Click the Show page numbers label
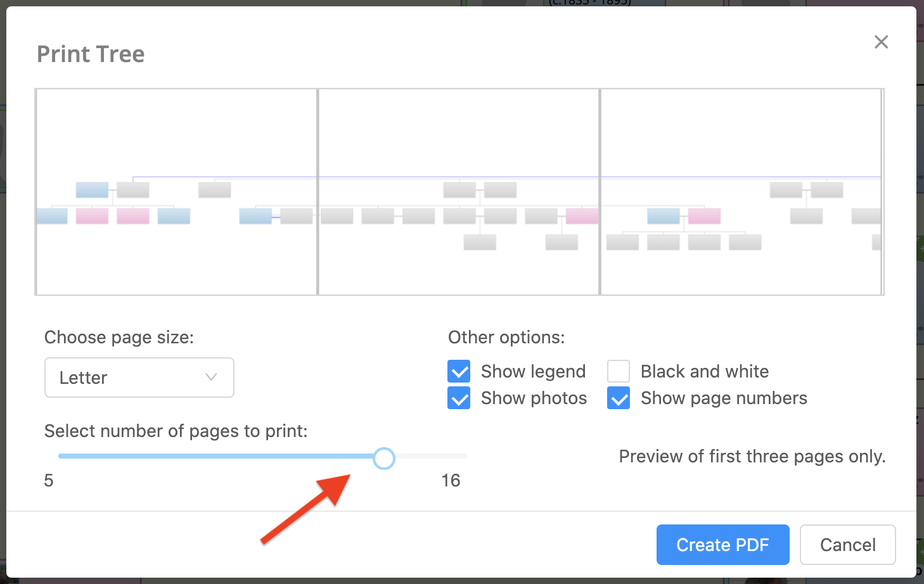924x584 pixels. [x=724, y=398]
